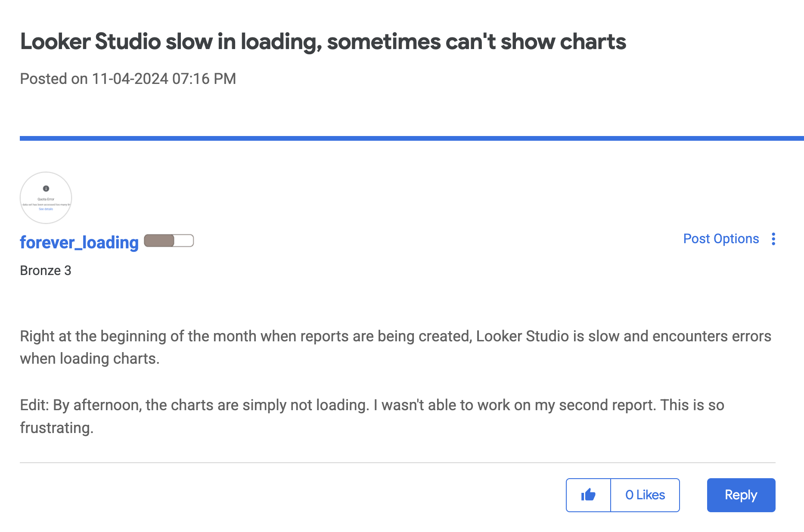Click the posted date "11-04-2024 07:16 PM"

pos(164,79)
